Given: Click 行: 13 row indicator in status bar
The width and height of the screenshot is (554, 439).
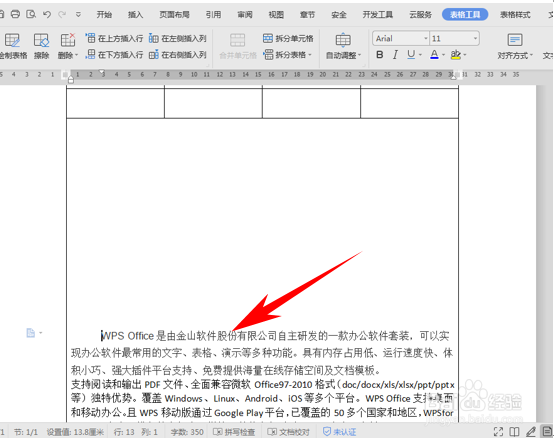Looking at the screenshot, I should pyautogui.click(x=124, y=432).
